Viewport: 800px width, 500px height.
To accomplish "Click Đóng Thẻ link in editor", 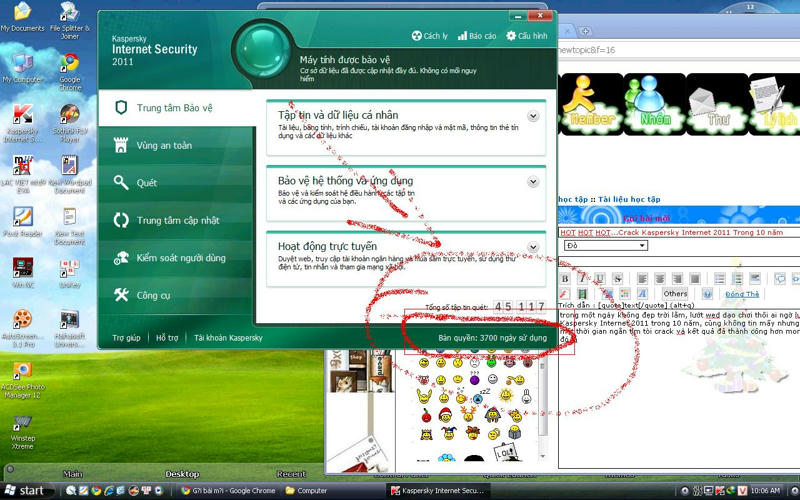I will [x=742, y=294].
